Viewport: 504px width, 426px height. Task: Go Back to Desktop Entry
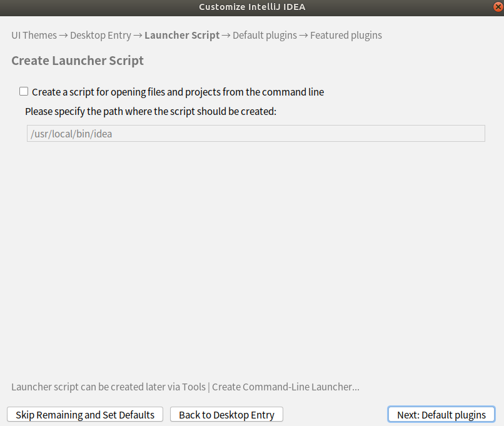click(x=226, y=414)
